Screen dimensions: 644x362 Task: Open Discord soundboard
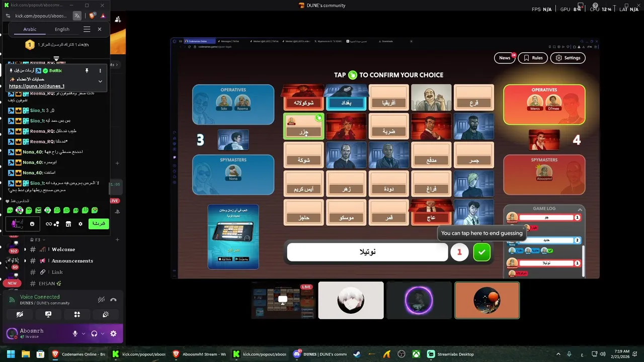click(106, 314)
